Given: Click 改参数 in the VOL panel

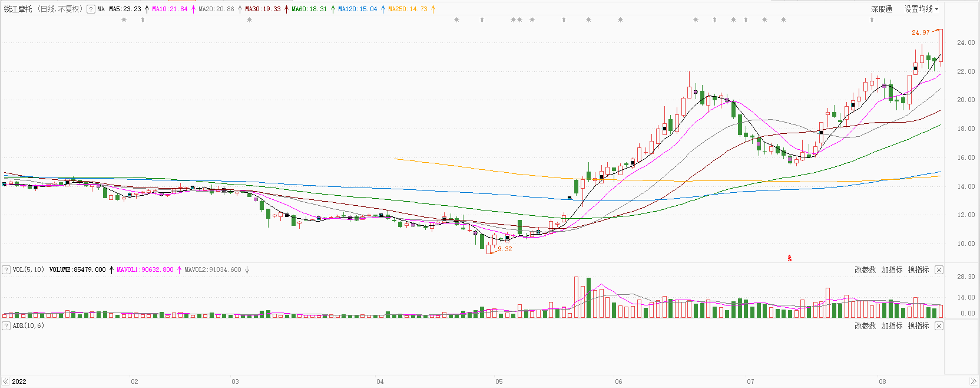Looking at the screenshot, I should point(865,269).
